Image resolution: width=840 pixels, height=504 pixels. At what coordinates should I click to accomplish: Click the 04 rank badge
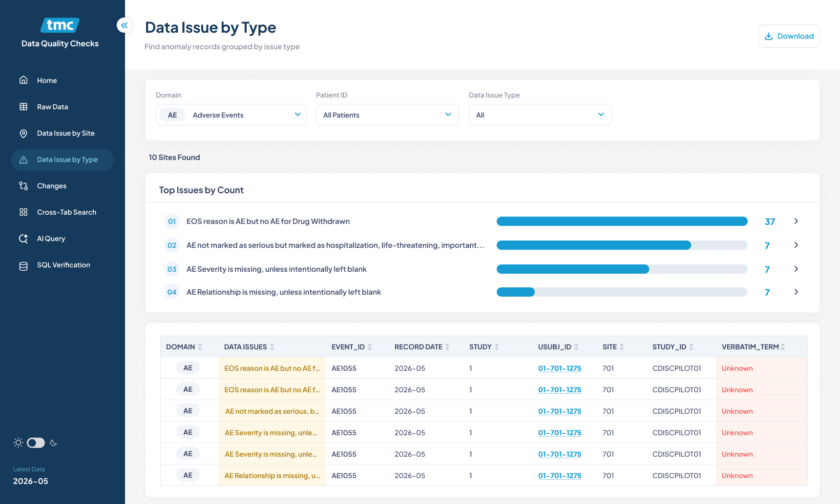(x=172, y=292)
